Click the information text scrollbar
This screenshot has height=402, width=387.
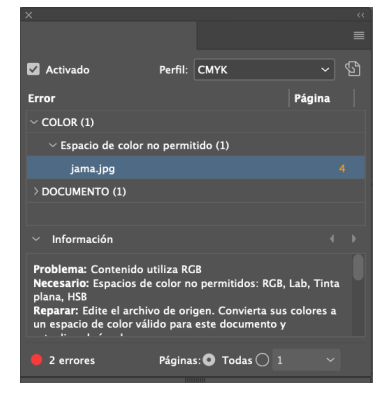[358, 267]
